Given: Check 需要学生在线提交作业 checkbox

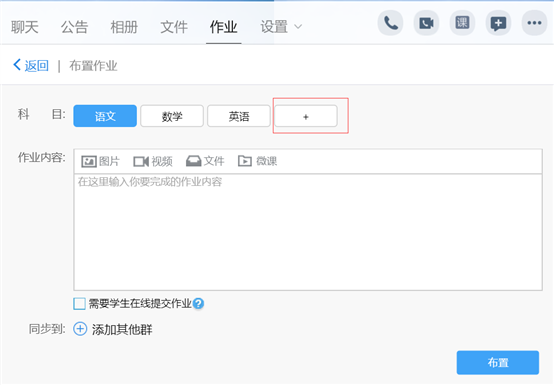Looking at the screenshot, I should click(x=79, y=303).
